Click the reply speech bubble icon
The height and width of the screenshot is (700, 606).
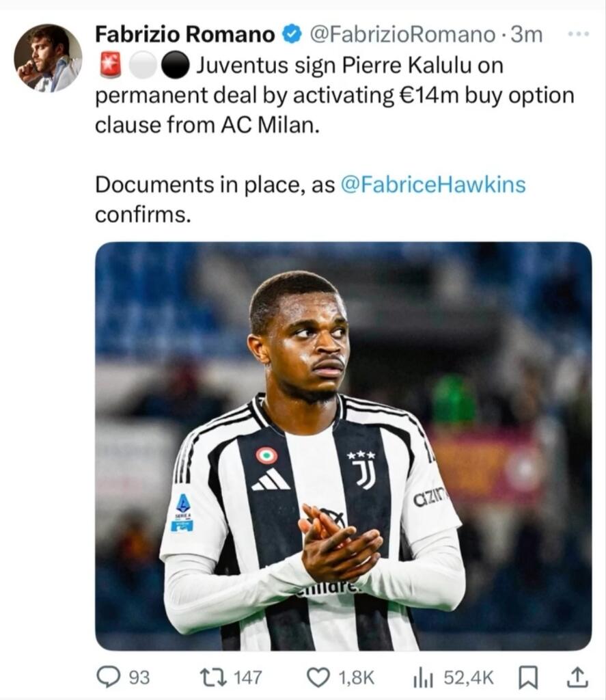point(108,677)
